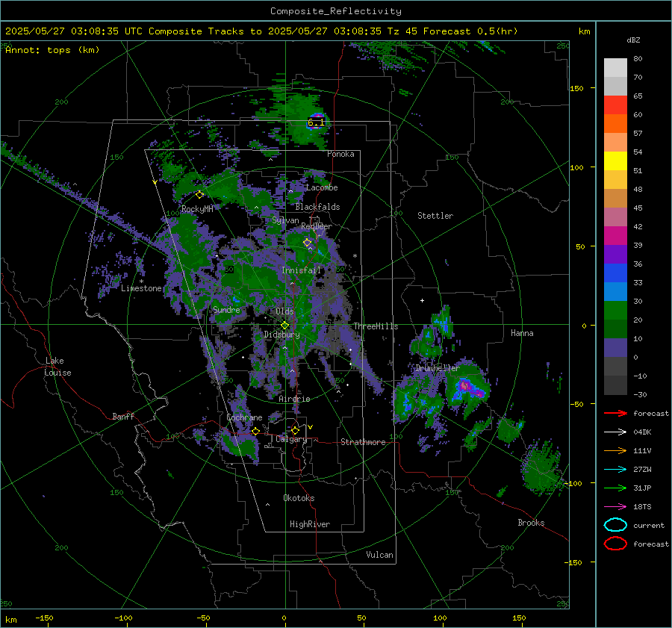Click the Hanna label
Screen dimensions: 672x628
[x=522, y=333]
